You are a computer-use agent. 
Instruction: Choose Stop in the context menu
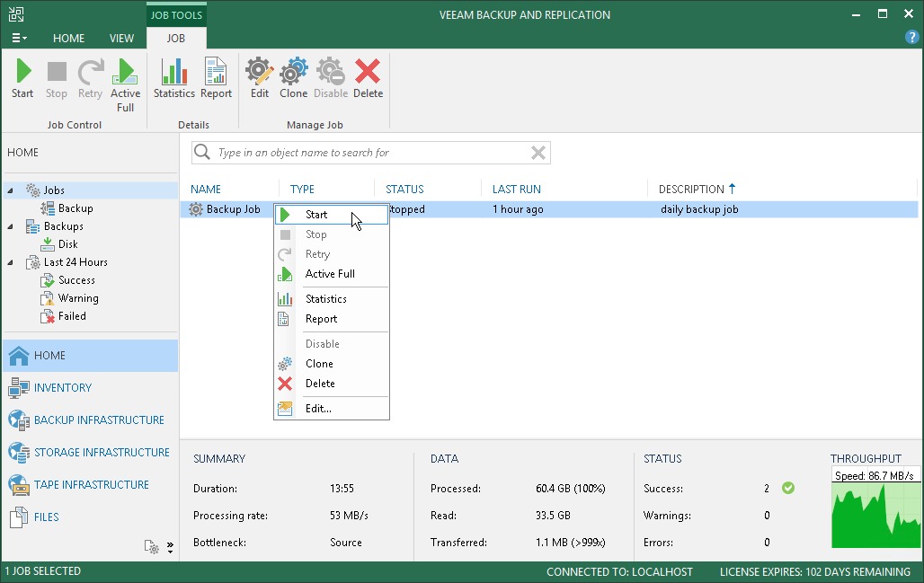(332, 234)
